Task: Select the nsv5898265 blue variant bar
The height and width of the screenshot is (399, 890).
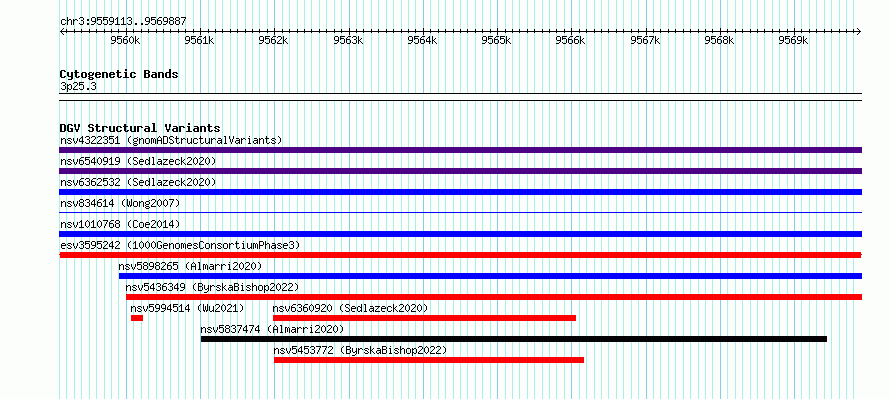Action: click(x=490, y=276)
